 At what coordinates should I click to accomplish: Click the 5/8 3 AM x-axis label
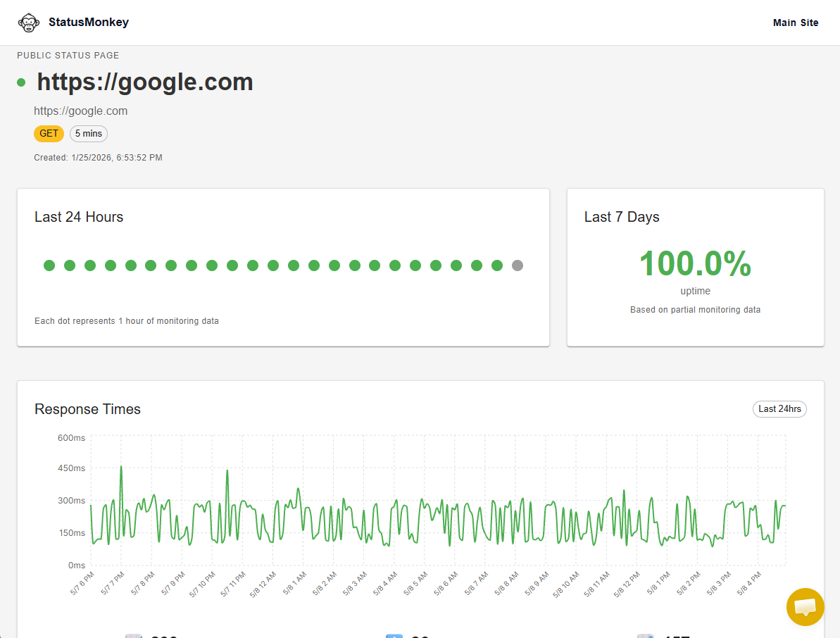point(355,583)
